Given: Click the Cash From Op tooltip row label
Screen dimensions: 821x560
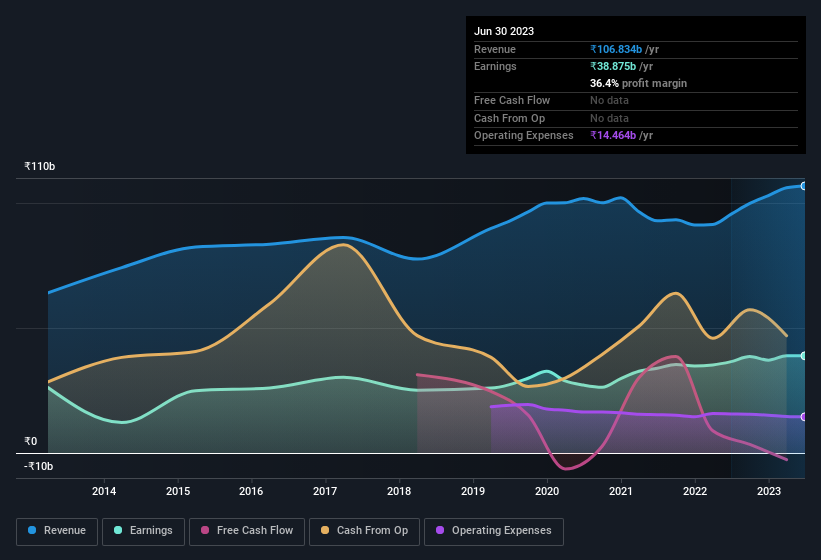Looking at the screenshot, I should click(509, 118).
